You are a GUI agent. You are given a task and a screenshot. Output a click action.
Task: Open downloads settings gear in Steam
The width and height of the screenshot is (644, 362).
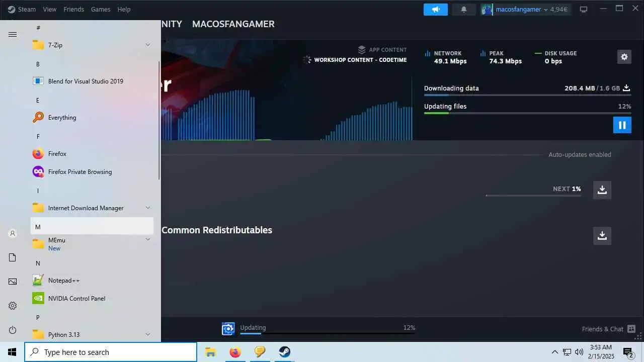(x=624, y=57)
